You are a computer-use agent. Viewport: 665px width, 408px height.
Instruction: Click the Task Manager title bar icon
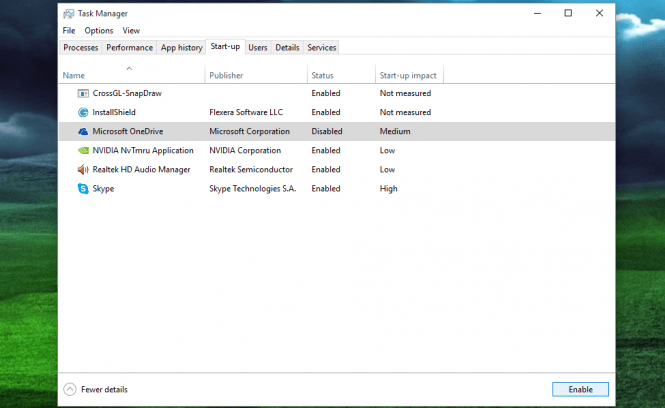68,14
